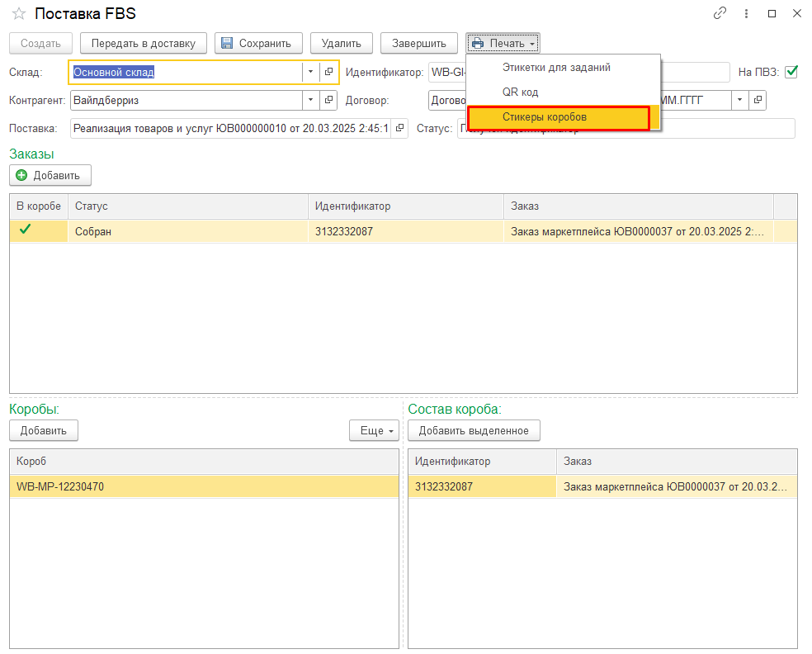Select order identifier 3132332087 in Заказы table
812x654 pixels.
(406, 232)
